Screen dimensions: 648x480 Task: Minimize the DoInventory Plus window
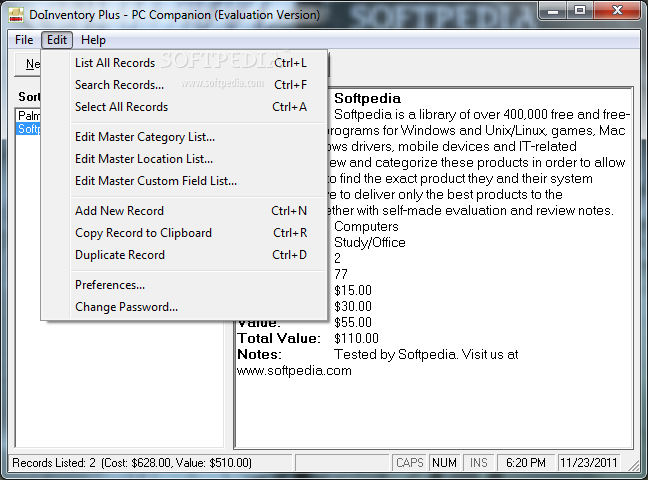tap(553, 11)
